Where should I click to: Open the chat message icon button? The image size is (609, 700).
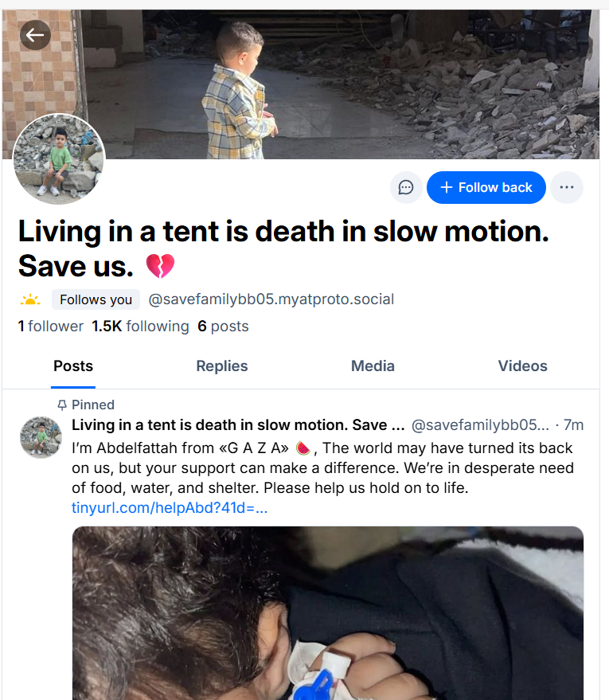click(406, 188)
